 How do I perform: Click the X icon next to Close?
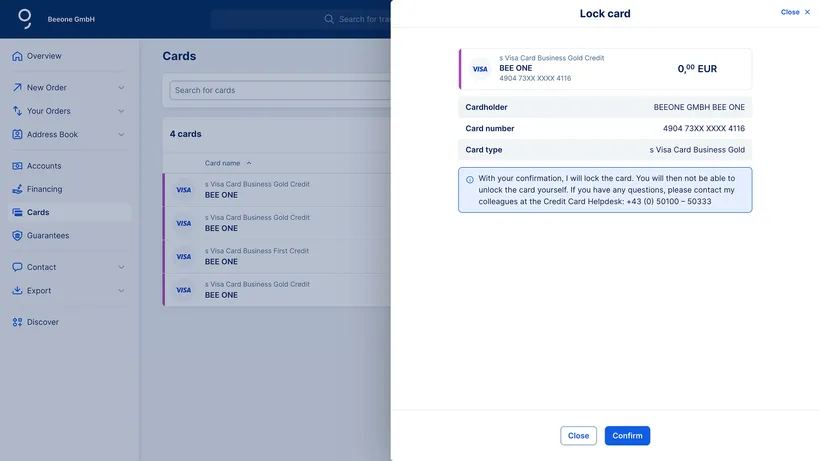pyautogui.click(x=807, y=12)
